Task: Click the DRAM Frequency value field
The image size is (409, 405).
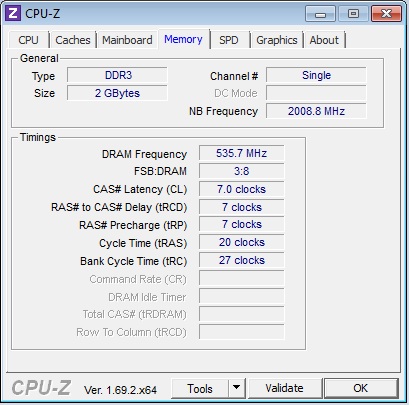Action: pyautogui.click(x=242, y=153)
